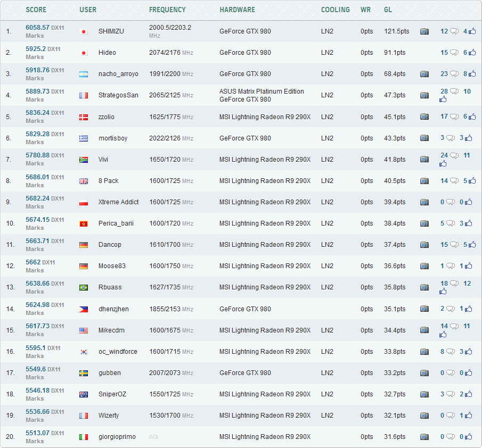This screenshot has width=482, height=448.
Task: Click HARDWARE column header
Action: coord(238,10)
